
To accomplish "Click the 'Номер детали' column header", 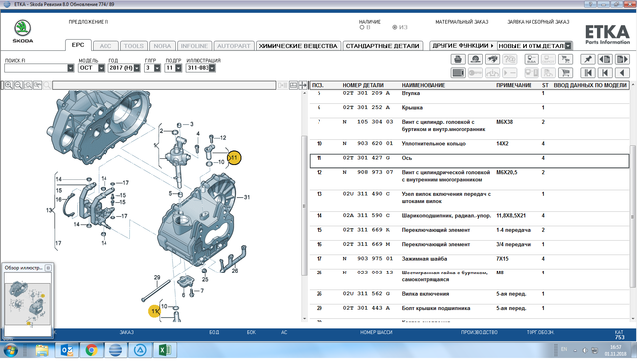I will [363, 85].
